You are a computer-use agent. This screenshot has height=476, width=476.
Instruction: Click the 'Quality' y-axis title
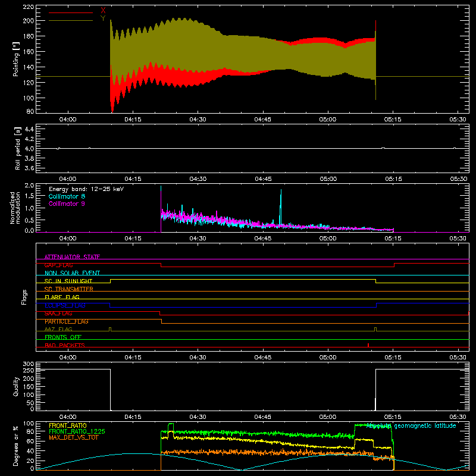click(x=16, y=386)
